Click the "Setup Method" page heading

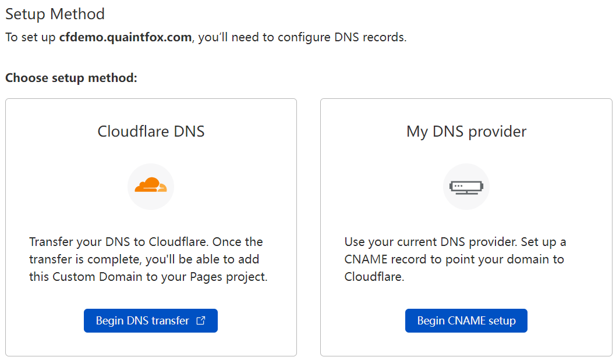(x=55, y=14)
